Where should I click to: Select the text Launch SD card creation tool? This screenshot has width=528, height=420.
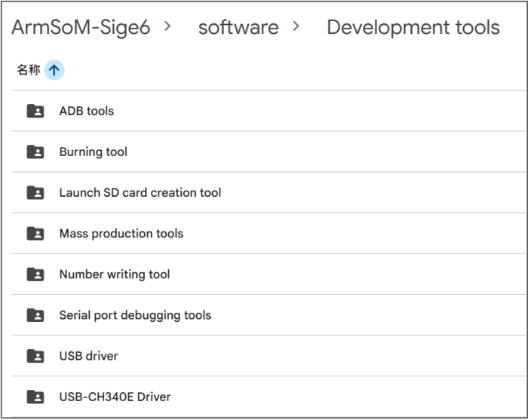[140, 192]
